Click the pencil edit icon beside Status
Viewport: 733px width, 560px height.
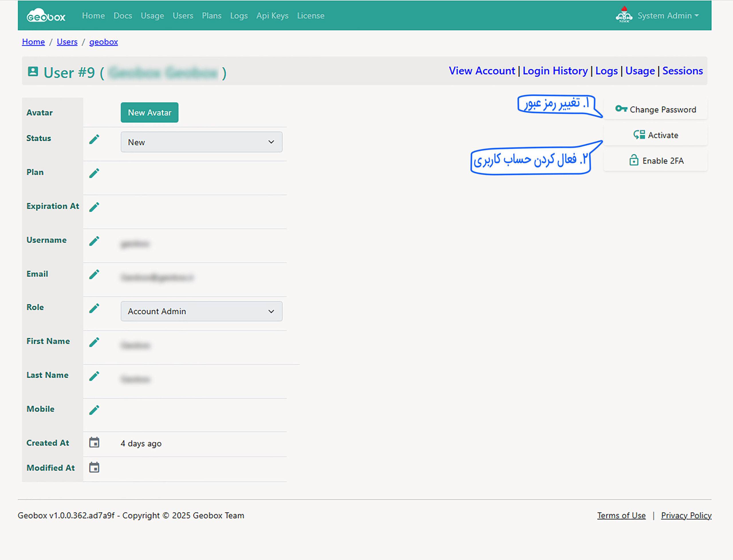[94, 139]
